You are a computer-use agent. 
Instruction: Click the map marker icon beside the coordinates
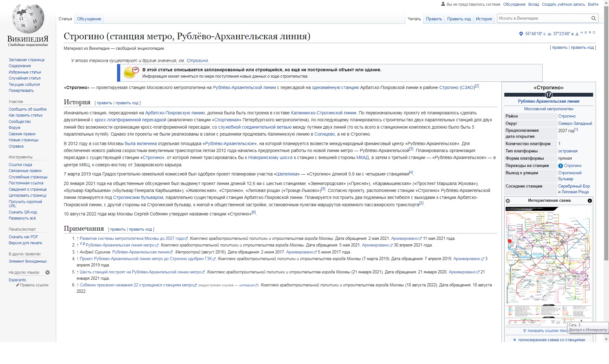point(521,34)
